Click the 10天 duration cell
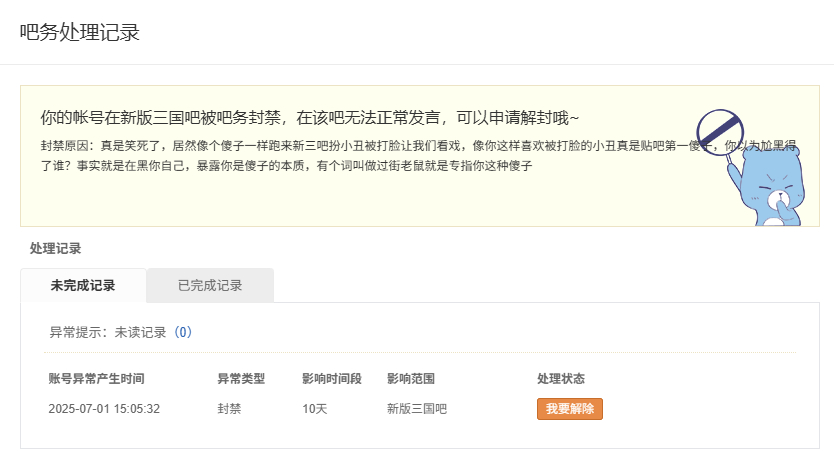This screenshot has height=461, width=834. [x=315, y=409]
